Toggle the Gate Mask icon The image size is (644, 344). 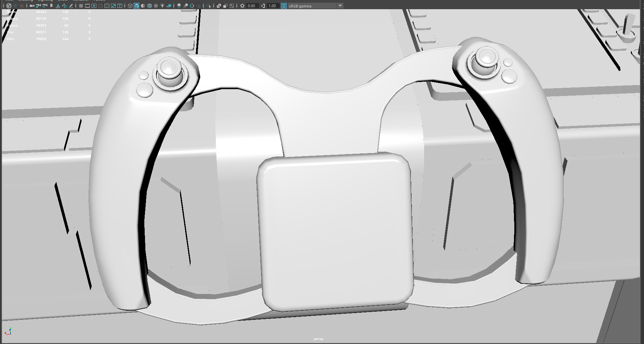coord(100,6)
